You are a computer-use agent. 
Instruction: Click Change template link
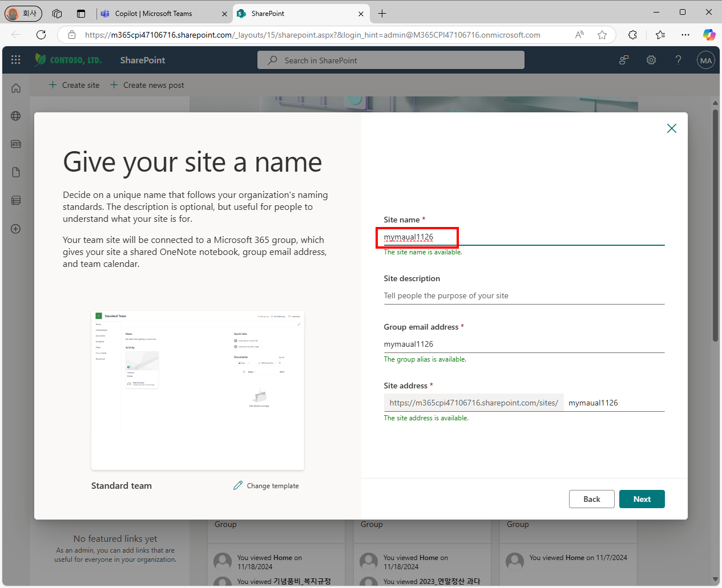coord(273,486)
